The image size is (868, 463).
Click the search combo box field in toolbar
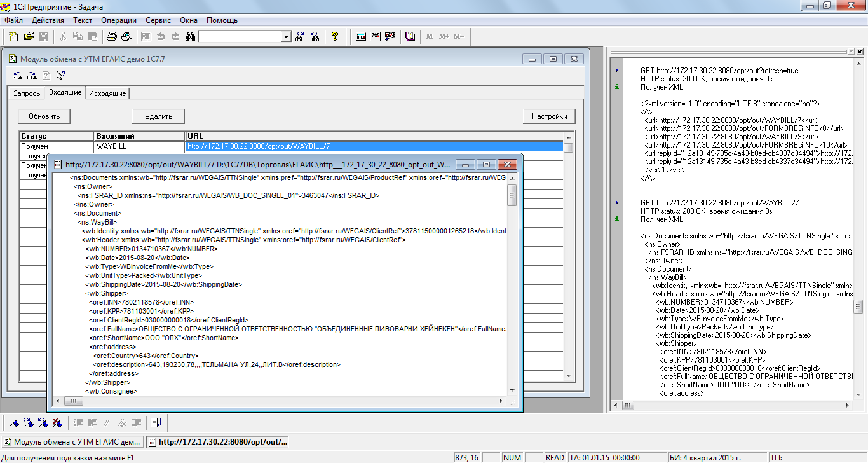click(240, 37)
